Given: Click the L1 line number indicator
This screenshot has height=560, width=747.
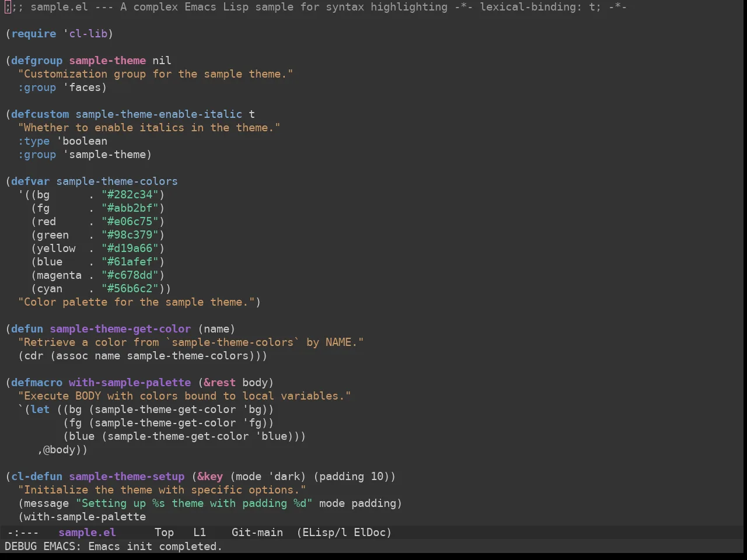Looking at the screenshot, I should click(x=200, y=533).
